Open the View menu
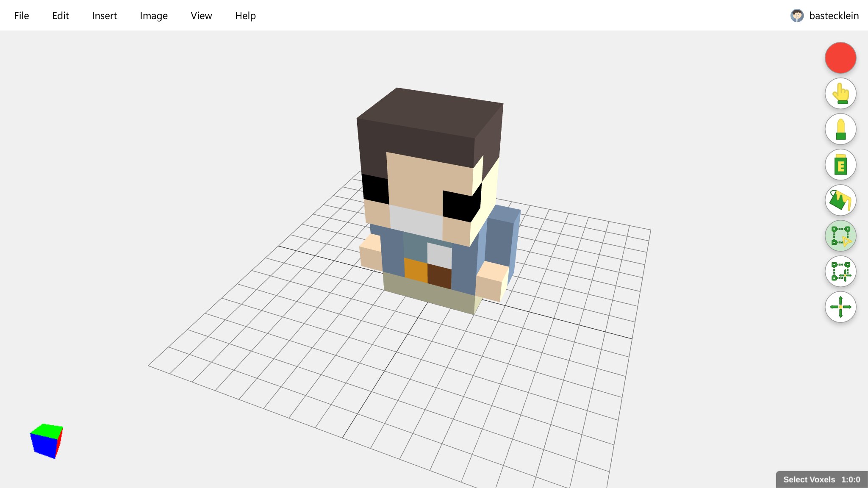This screenshot has width=868, height=488. 201,16
